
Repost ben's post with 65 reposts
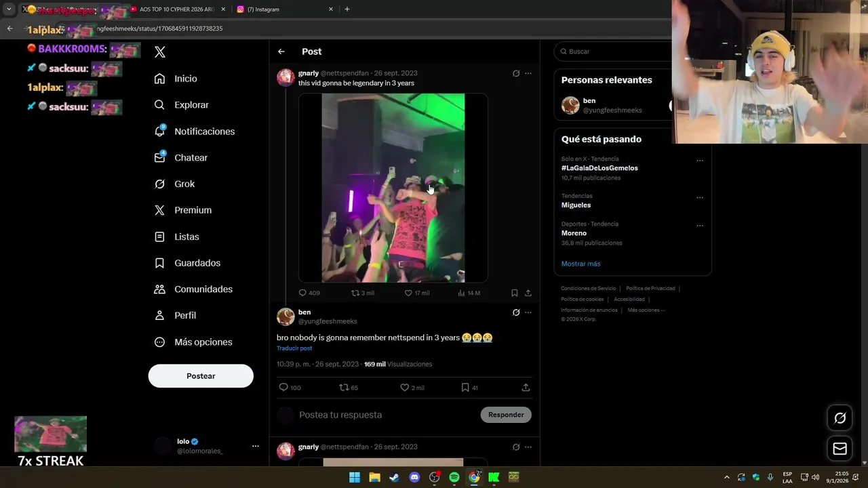(349, 388)
